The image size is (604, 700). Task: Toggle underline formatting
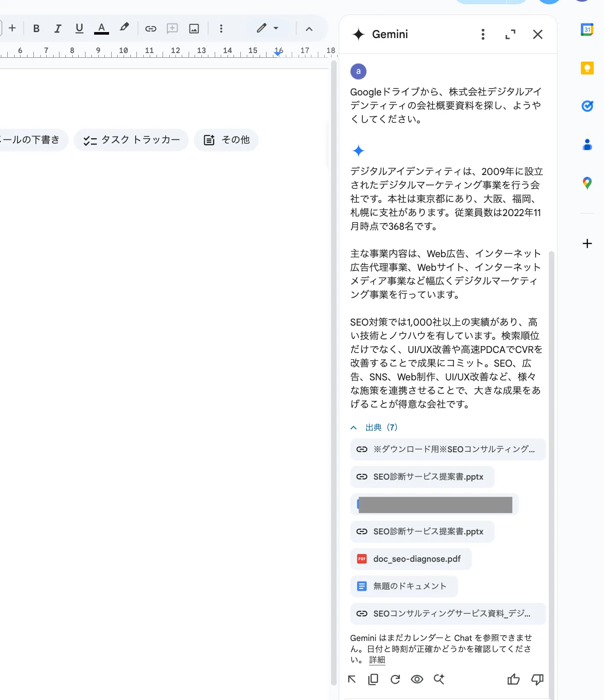click(x=79, y=29)
